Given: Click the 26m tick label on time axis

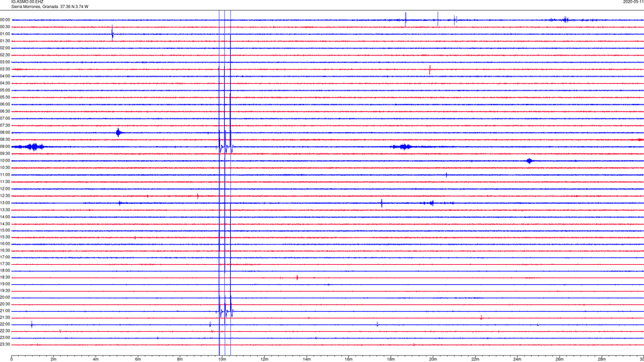Looking at the screenshot, I should coord(559,359).
